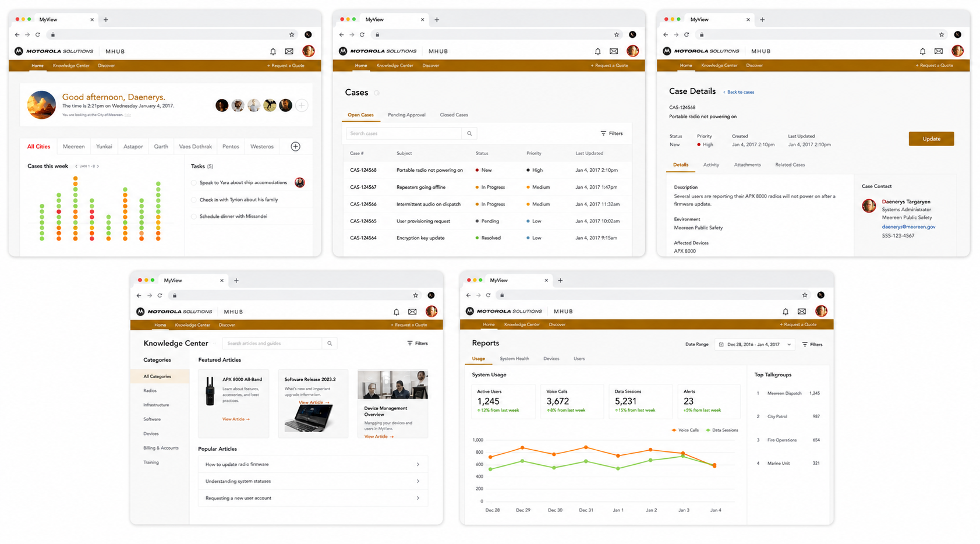980x544 pixels.
Task: Click the Voice Calls legend marker on the chart
Action: click(674, 430)
